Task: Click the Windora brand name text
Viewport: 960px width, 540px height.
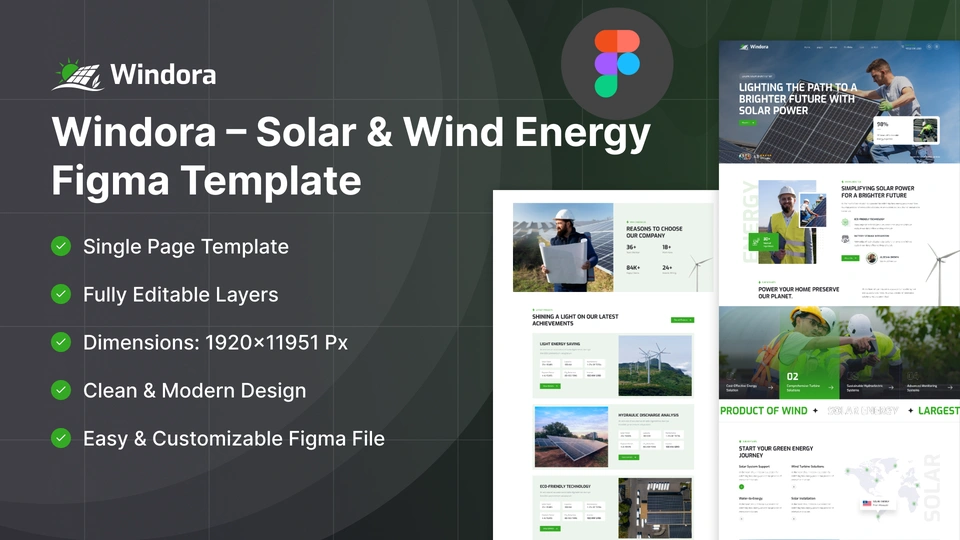Action: [x=163, y=75]
